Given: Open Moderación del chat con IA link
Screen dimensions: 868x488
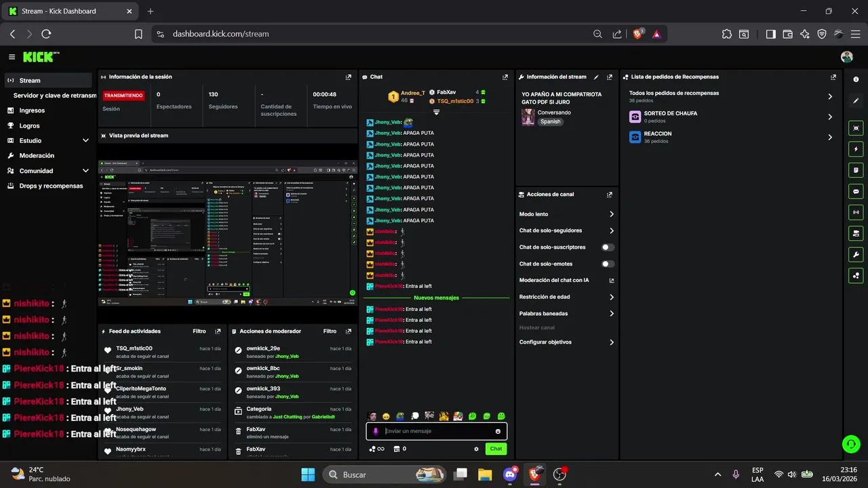Looking at the screenshot, I should (x=567, y=281).
